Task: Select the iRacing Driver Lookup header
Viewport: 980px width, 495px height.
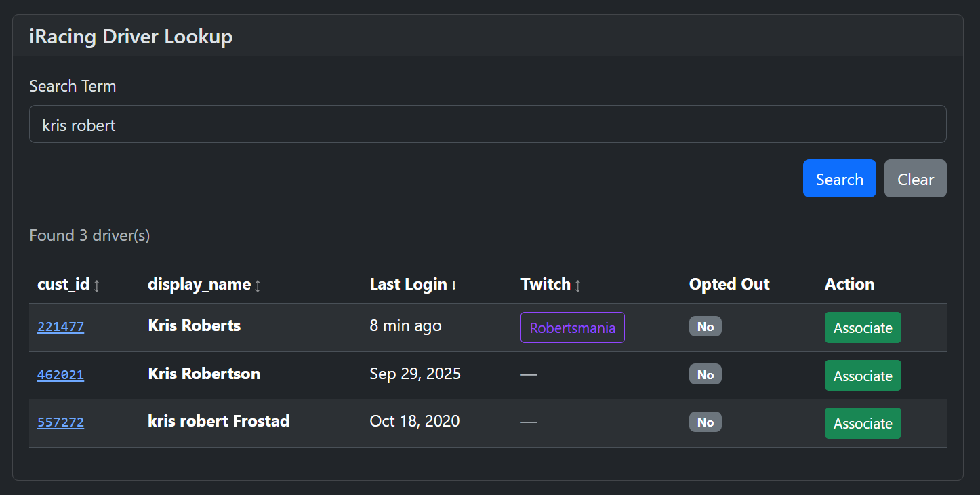Action: click(130, 37)
